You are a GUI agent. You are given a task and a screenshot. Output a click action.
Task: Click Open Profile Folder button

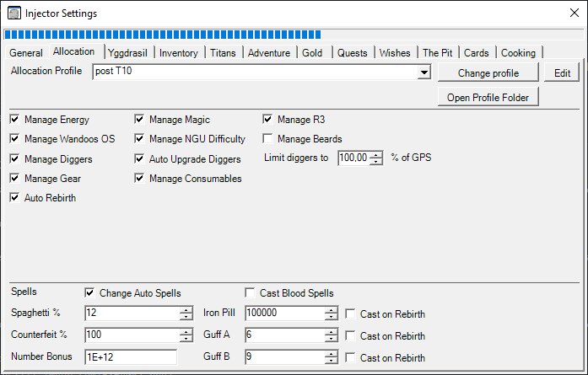click(x=488, y=97)
